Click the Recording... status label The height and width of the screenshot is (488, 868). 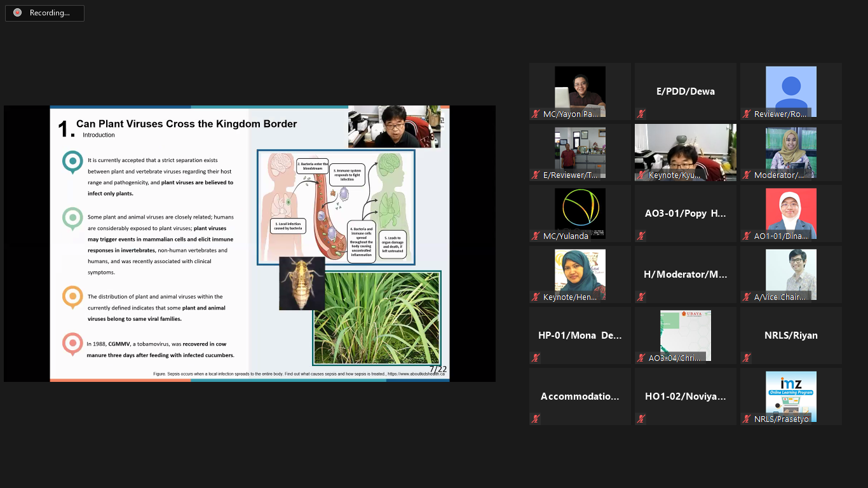click(x=50, y=13)
